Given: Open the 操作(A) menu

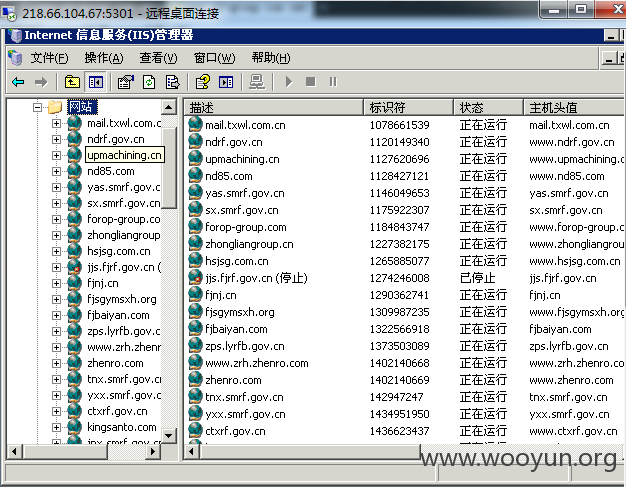Looking at the screenshot, I should (x=104, y=58).
